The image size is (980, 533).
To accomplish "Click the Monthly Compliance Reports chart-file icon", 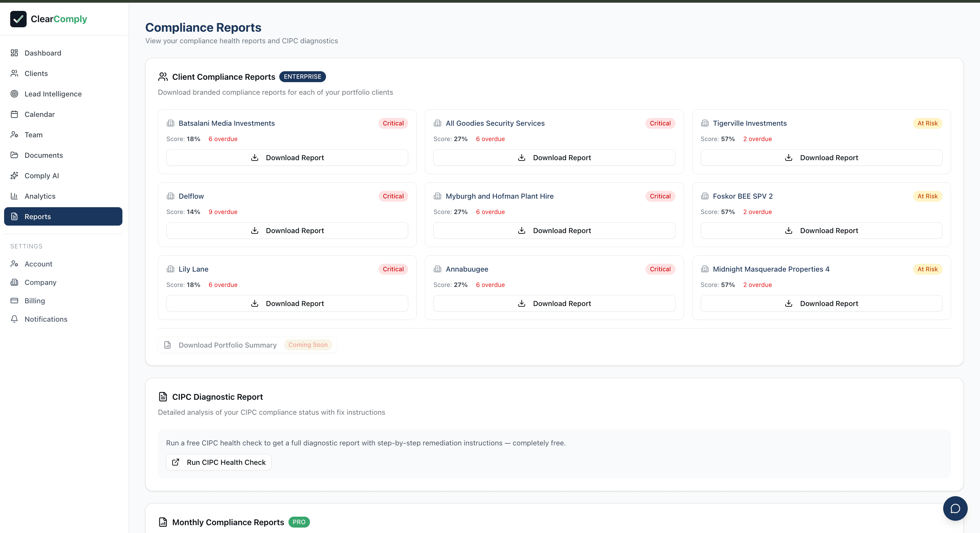I will 163,522.
